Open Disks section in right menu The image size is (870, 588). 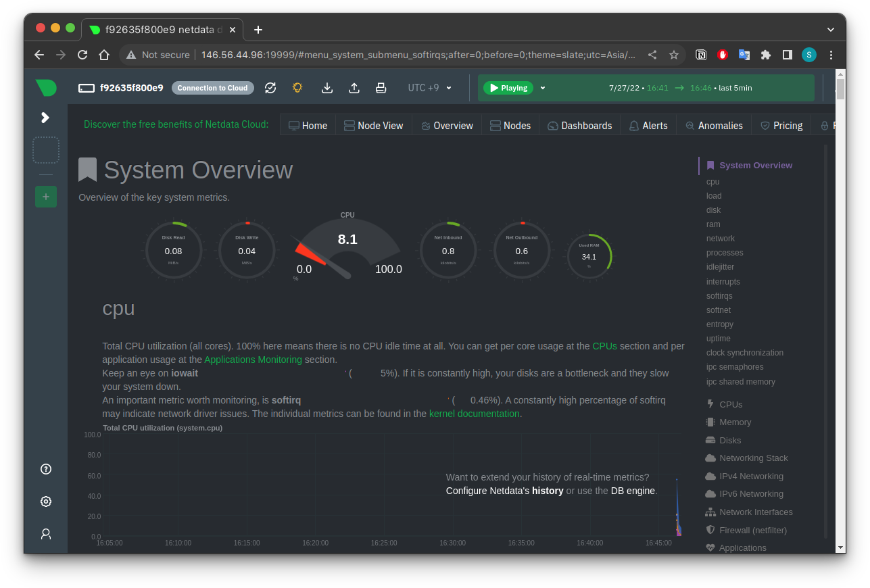(x=730, y=441)
